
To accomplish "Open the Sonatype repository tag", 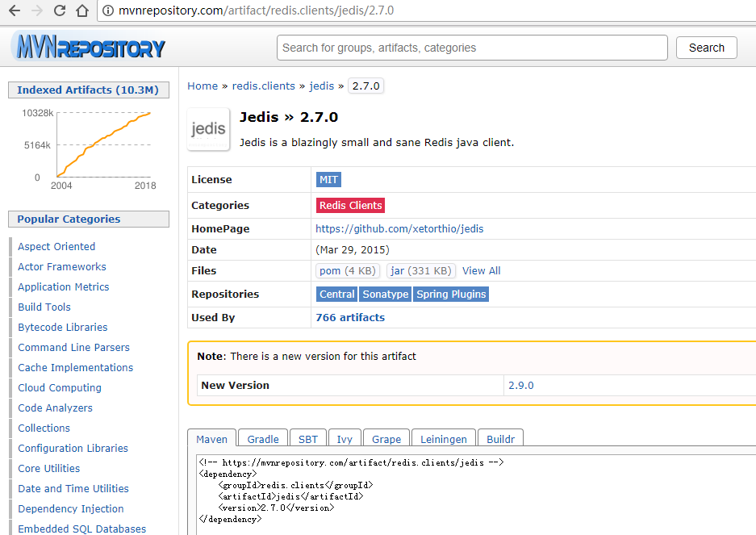I will [x=385, y=295].
